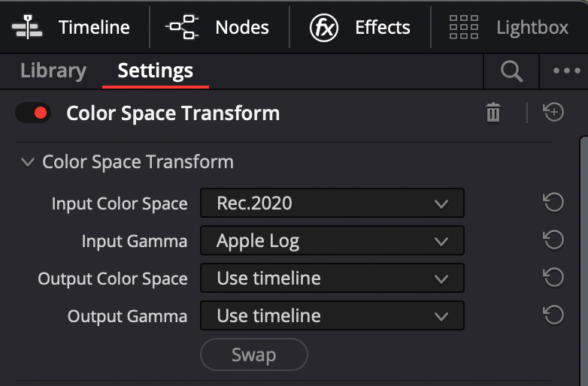The width and height of the screenshot is (588, 386).
Task: Open the Timeline panel icon
Action: pos(27,27)
